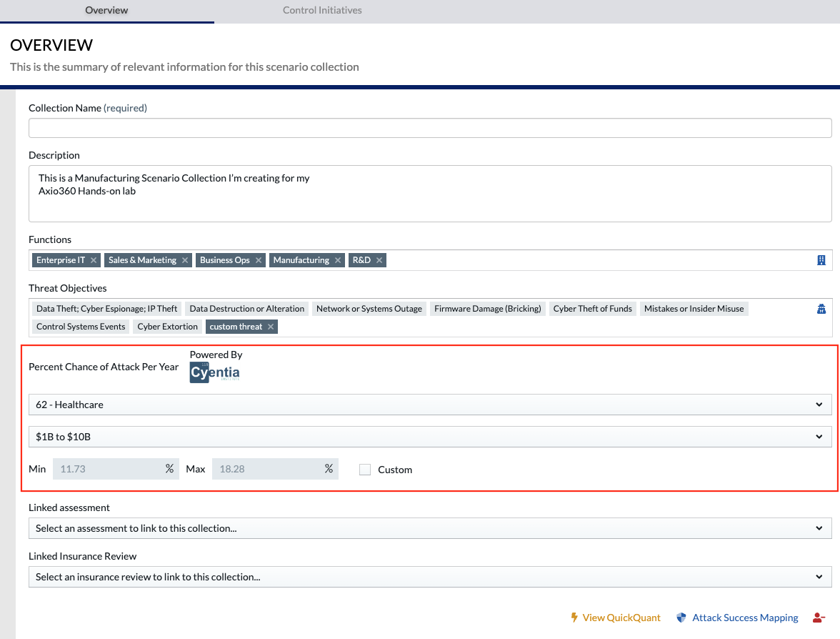Image resolution: width=840 pixels, height=639 pixels.
Task: Select the Data Destruction or Alteration tag
Action: point(247,309)
